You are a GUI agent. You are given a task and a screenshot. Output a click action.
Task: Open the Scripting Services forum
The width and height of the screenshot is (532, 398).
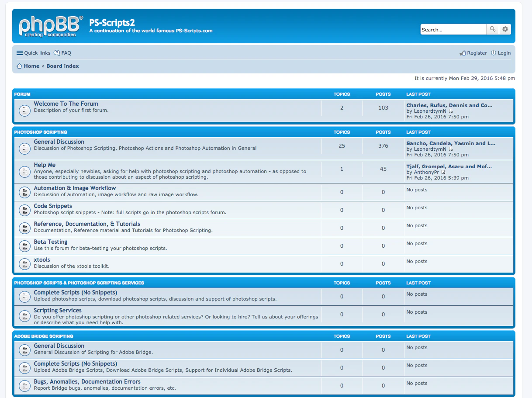[58, 310]
